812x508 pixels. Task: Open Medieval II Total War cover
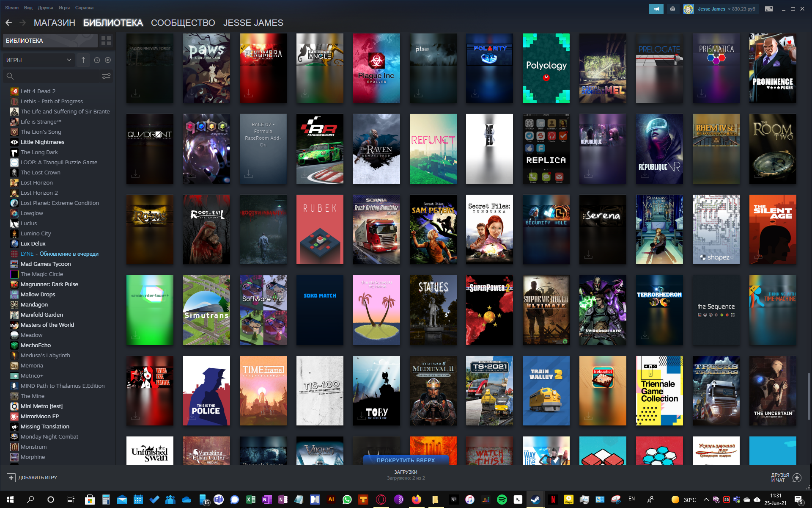click(433, 391)
